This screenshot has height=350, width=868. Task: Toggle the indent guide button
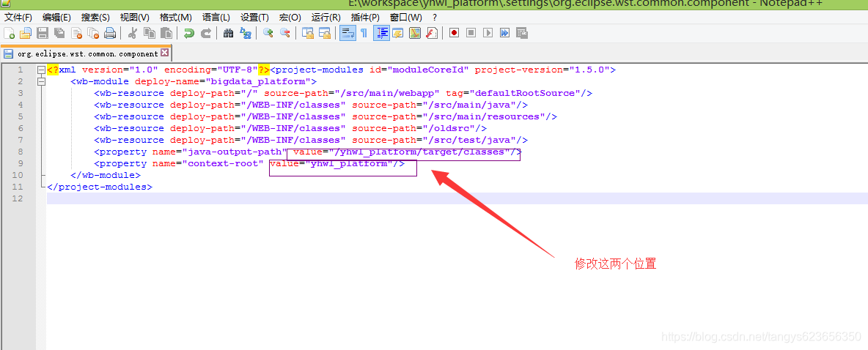381,33
